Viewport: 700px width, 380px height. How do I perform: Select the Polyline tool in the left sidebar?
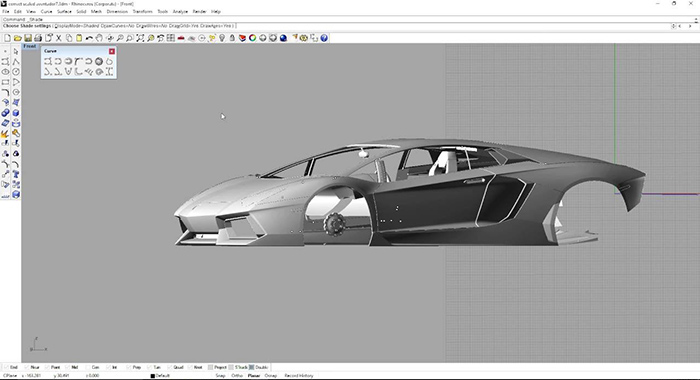tap(16, 62)
